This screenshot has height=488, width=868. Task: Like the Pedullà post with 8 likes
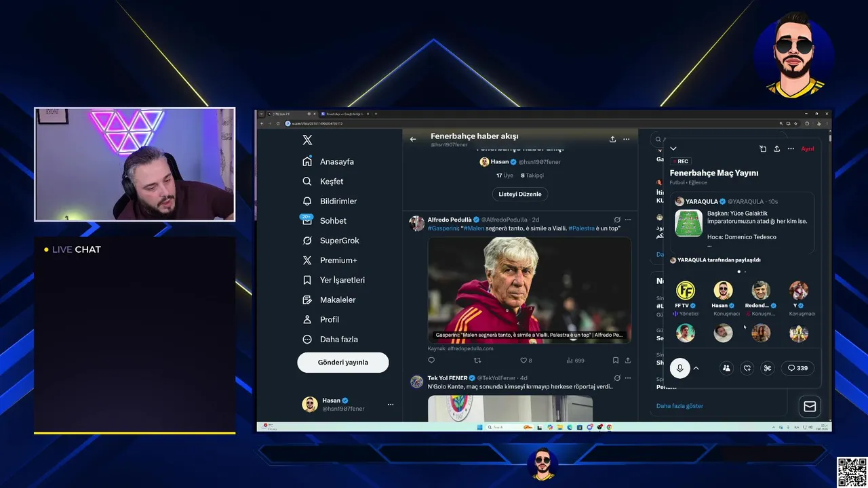(x=526, y=361)
